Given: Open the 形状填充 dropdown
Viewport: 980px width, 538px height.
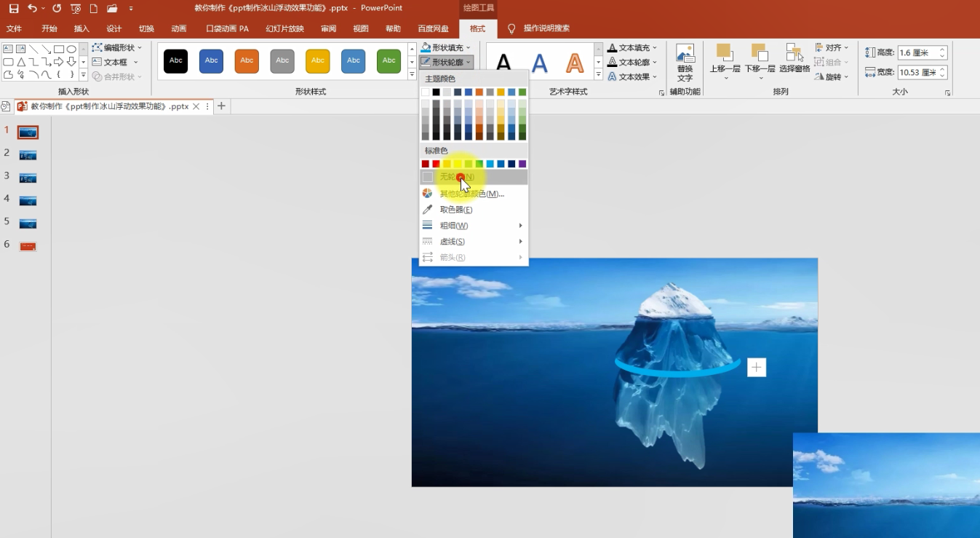Looking at the screenshot, I should (x=446, y=47).
